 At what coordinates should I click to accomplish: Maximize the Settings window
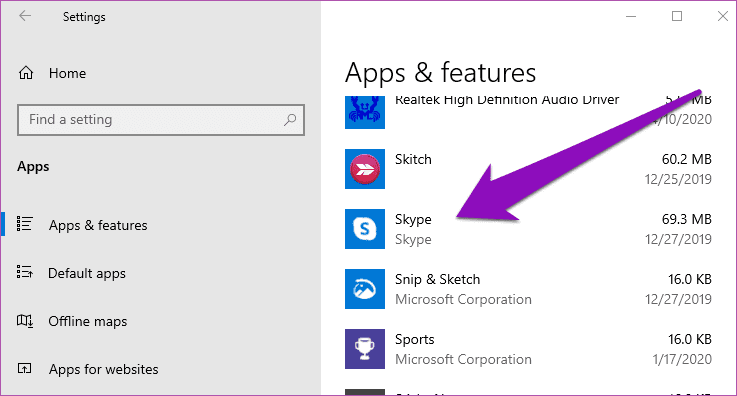[677, 16]
